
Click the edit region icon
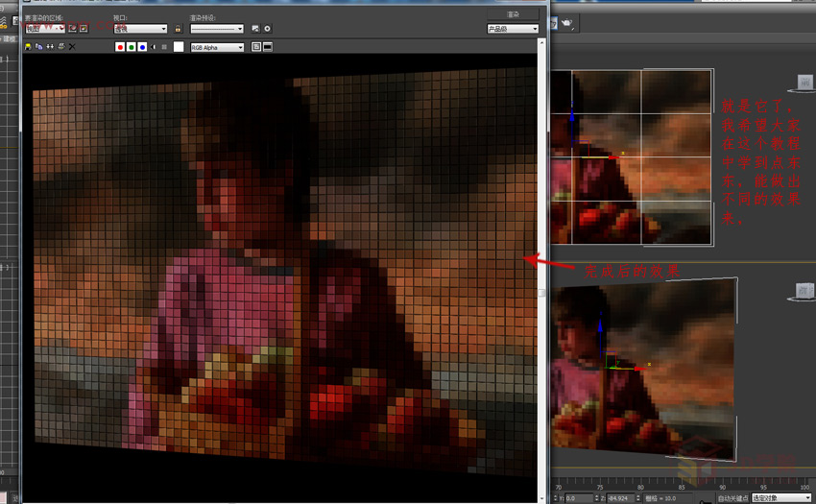point(72,29)
